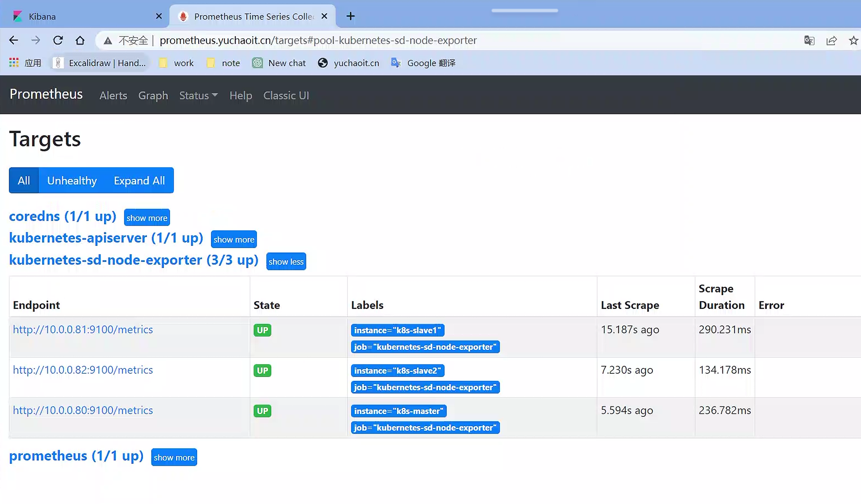Open the 10.0.0.81:9100 metrics endpoint link
Image resolution: width=861 pixels, height=504 pixels.
click(x=83, y=329)
